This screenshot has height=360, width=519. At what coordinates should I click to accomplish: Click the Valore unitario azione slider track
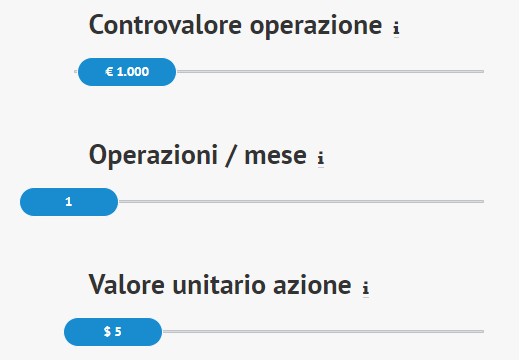274,331
